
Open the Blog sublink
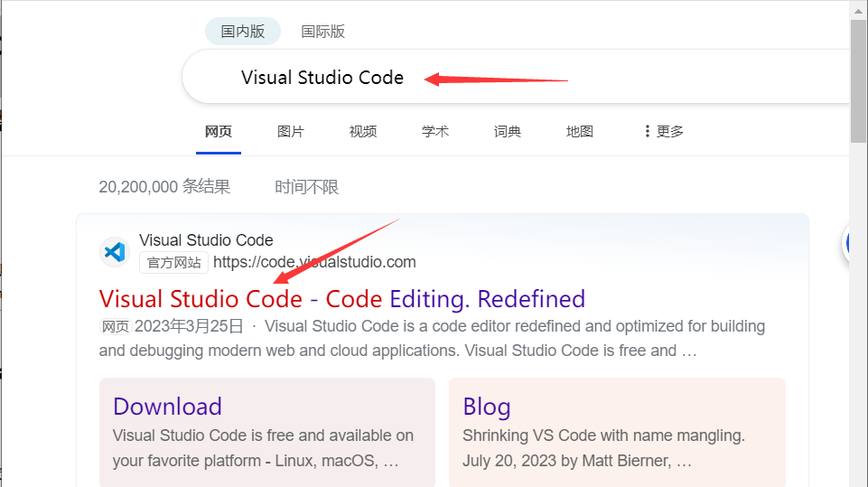[x=487, y=407]
